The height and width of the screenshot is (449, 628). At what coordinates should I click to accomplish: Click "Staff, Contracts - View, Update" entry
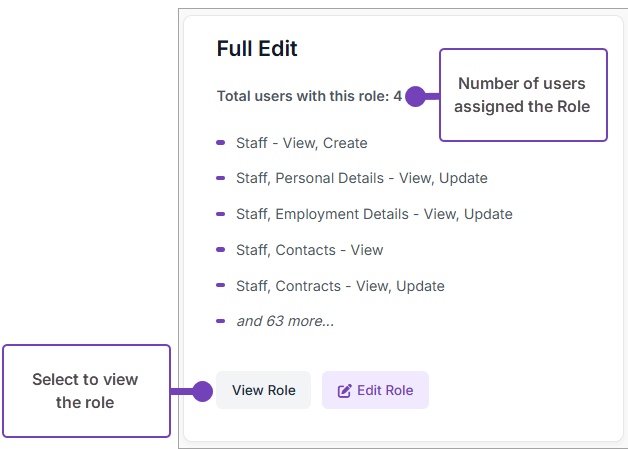340,286
